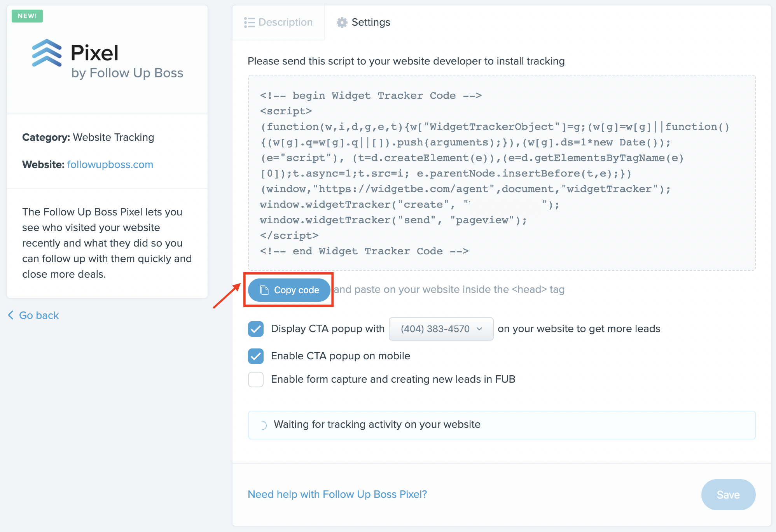Click 'and paste on your website' hint text
Image resolution: width=776 pixels, height=532 pixels.
(449, 289)
